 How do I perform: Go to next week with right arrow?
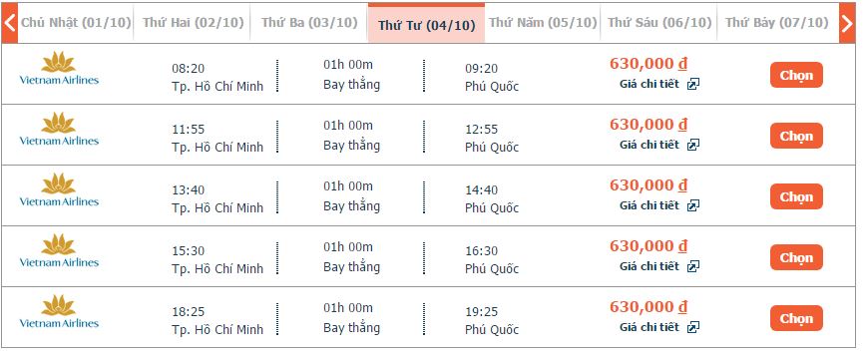coord(847,23)
